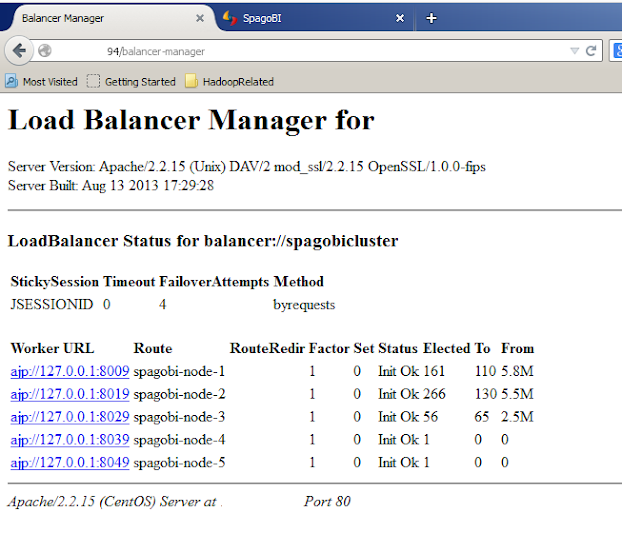Click the JSESSIONID sticky session value
Image resolution: width=622 pixels, height=533 pixels.
[x=52, y=305]
